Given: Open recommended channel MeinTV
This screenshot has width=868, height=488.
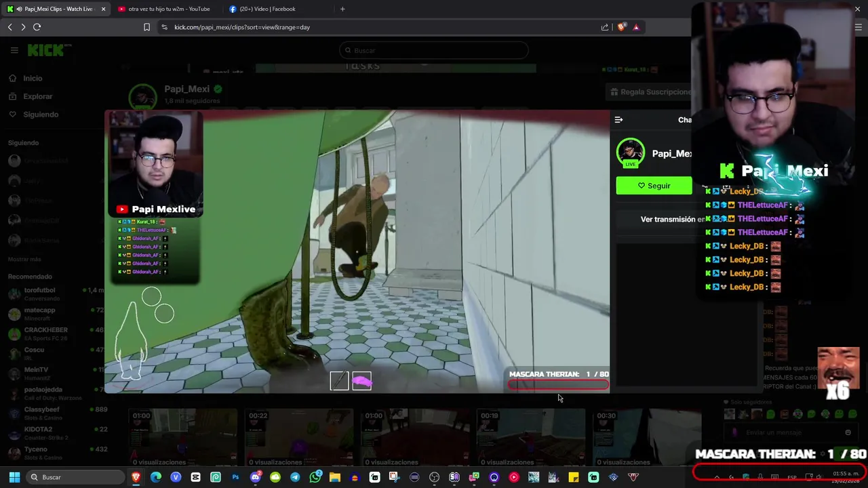Looking at the screenshot, I should 56,373.
